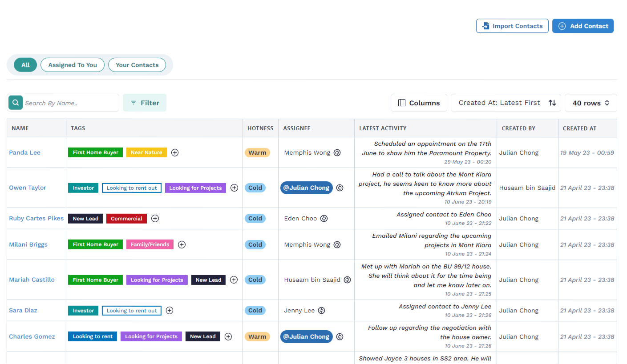This screenshot has width=627, height=364.
Task: Click reassign icon next to Jenny Lee
Action: (x=321, y=311)
